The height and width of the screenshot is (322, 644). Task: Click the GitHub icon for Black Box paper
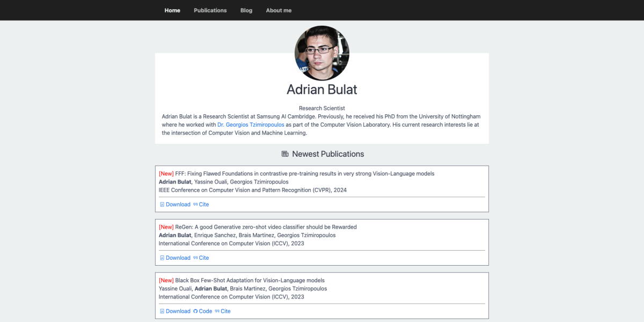195,311
